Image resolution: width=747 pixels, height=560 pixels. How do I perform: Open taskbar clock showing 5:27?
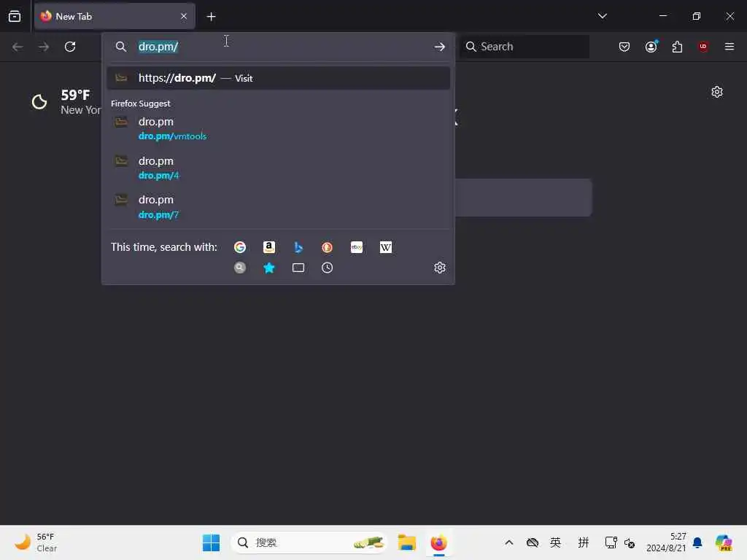(666, 542)
